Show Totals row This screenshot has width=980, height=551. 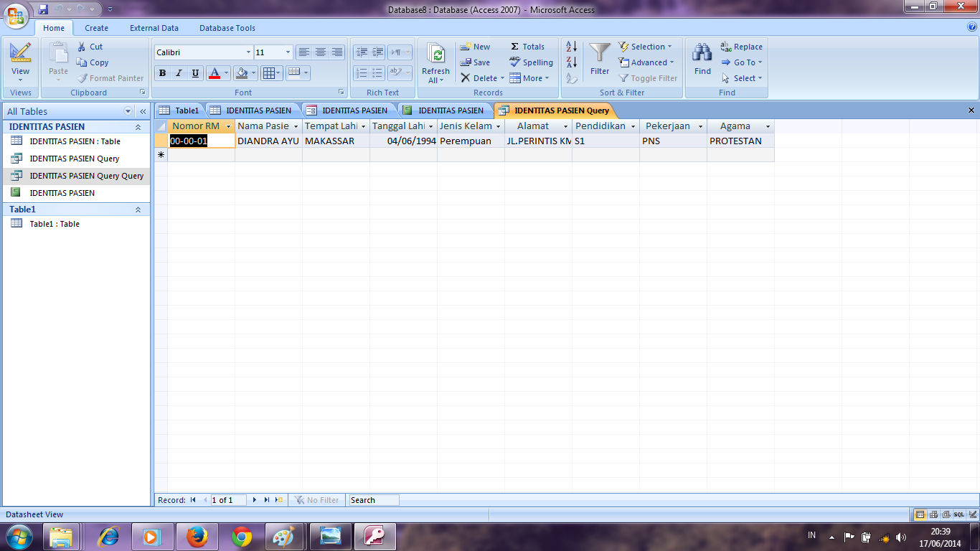pos(527,47)
